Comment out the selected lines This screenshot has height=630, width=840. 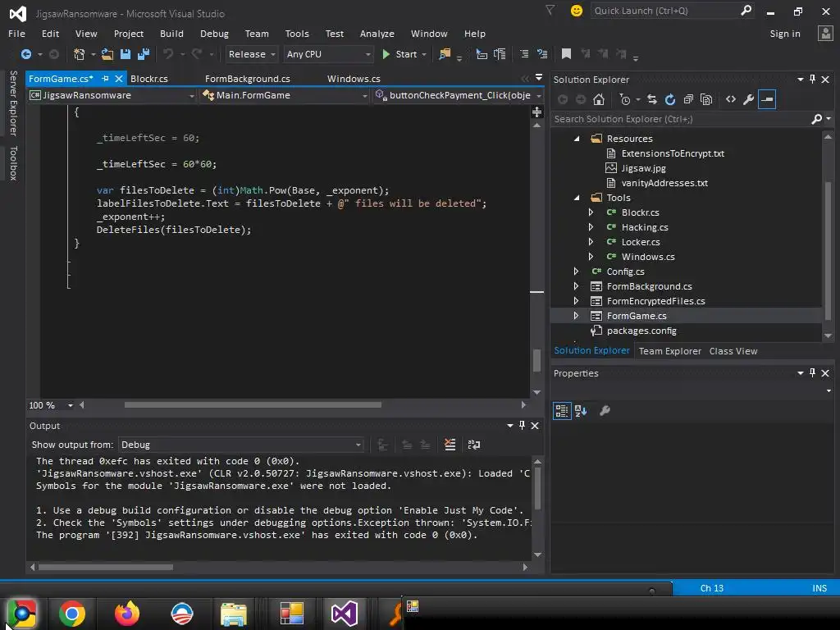tap(524, 53)
